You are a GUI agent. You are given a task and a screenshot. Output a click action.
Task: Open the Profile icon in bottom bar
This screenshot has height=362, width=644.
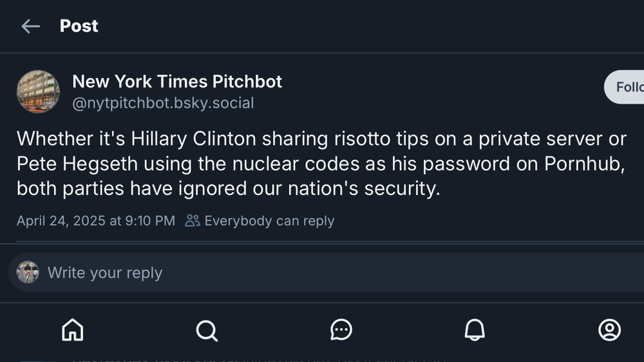609,330
